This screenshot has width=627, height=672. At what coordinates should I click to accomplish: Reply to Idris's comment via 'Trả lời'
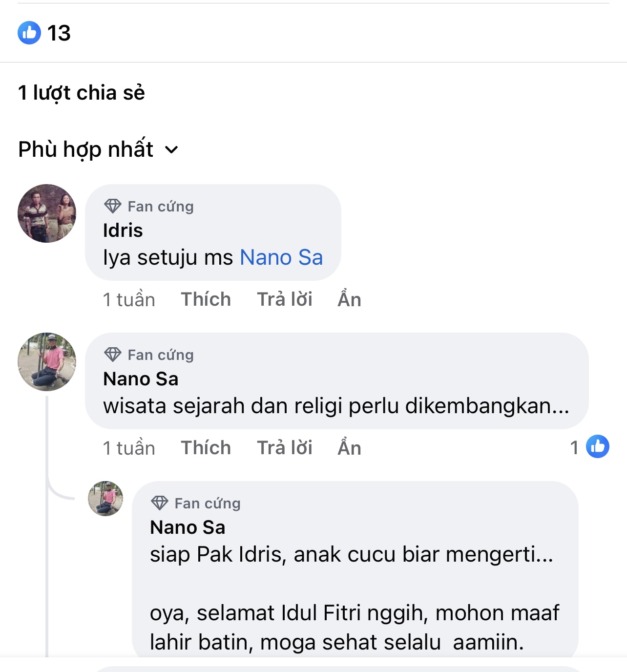pos(285,299)
